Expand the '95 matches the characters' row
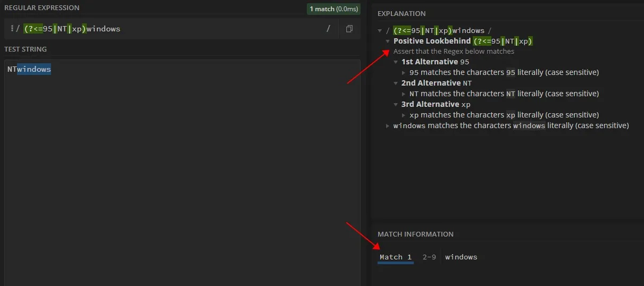This screenshot has height=286, width=644. click(x=404, y=73)
